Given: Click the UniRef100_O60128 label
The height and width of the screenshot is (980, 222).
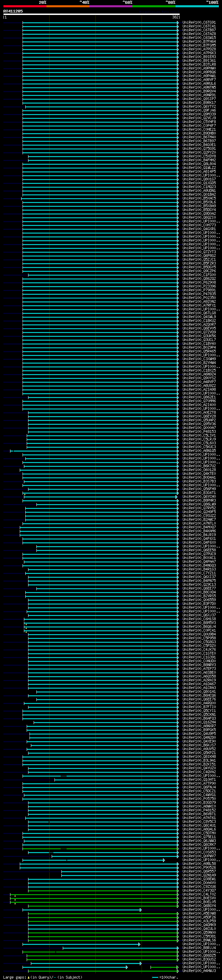Looking at the screenshot, I should (199, 470).
